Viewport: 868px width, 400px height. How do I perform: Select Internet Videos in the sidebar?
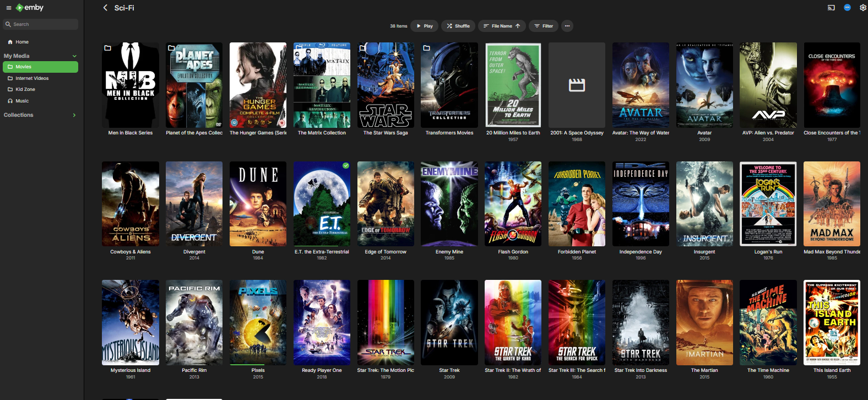(x=32, y=78)
